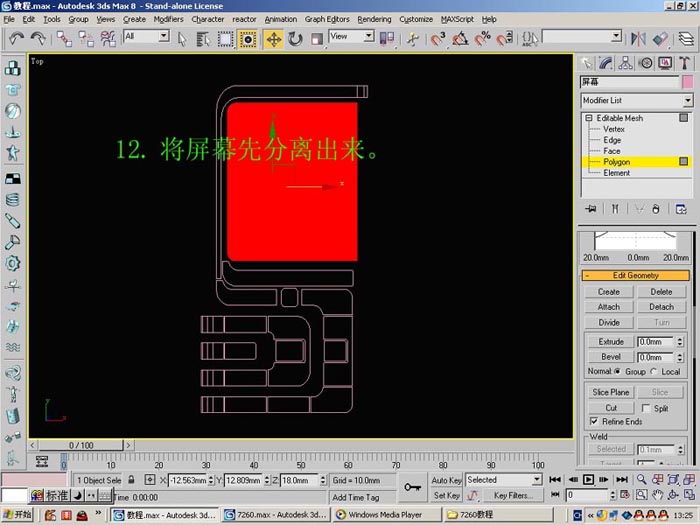
Task: Pick Rectangular Selection Region tool
Action: [225, 39]
